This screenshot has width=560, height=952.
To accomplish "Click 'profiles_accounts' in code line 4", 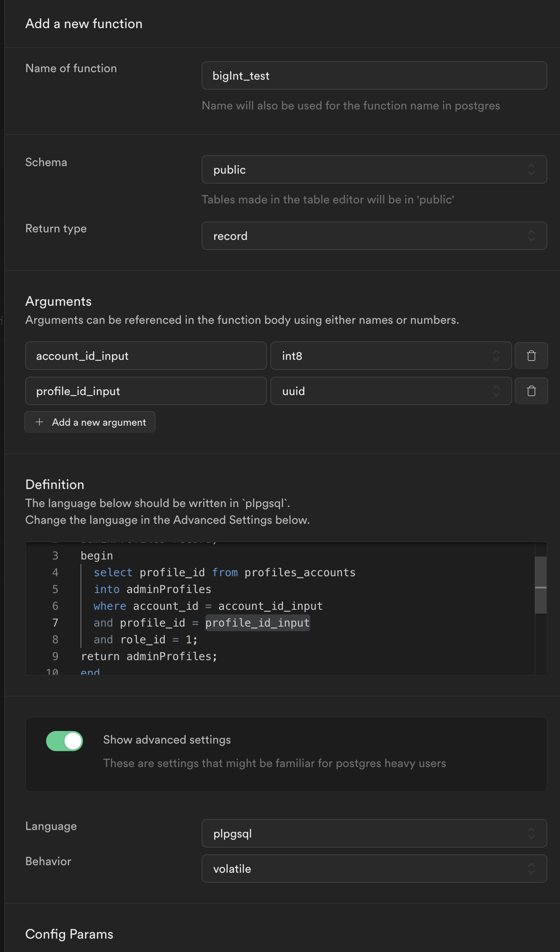I will 300,572.
